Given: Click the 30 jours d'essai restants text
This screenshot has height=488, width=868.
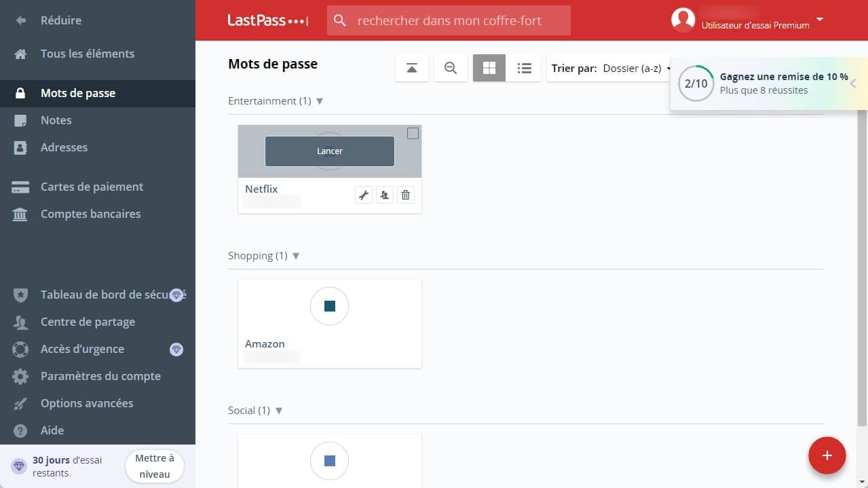Looking at the screenshot, I should 67,466.
